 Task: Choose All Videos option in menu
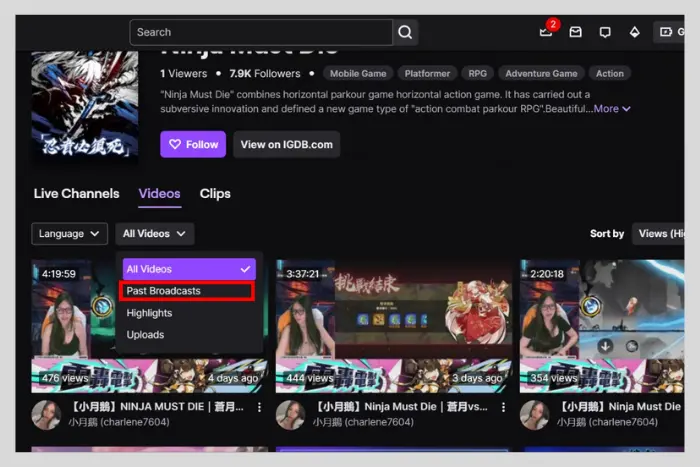(189, 269)
